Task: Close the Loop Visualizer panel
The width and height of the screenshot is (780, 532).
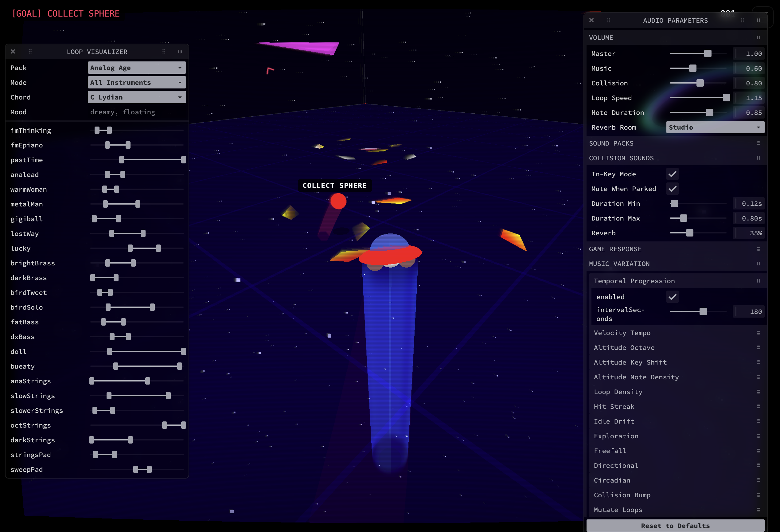Action: [13, 52]
